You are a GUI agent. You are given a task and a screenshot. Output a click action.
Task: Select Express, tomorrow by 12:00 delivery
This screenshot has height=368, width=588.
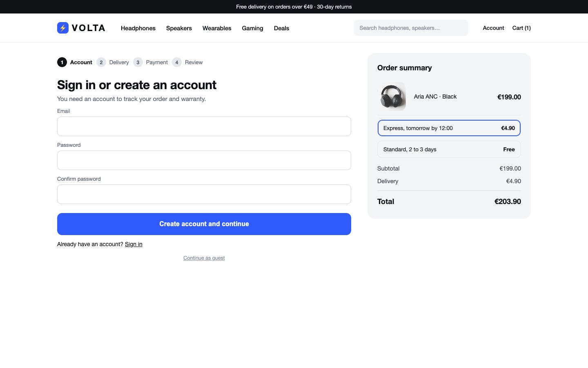click(x=449, y=128)
